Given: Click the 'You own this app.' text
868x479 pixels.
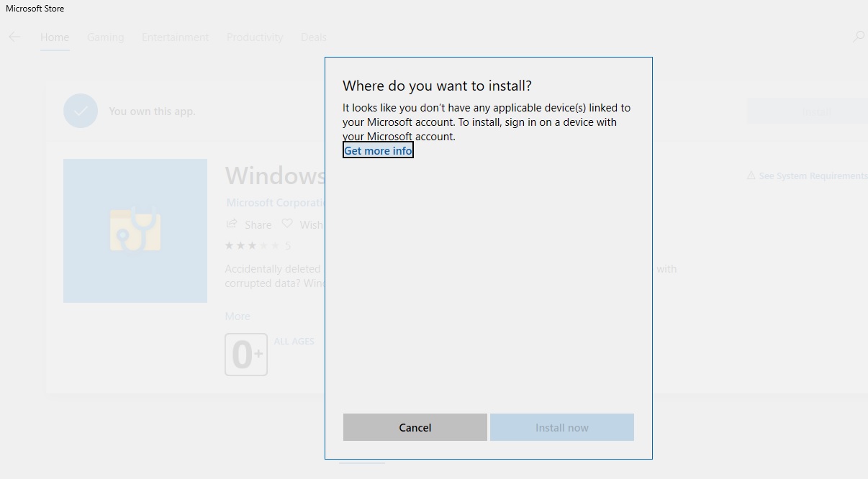Looking at the screenshot, I should [152, 111].
